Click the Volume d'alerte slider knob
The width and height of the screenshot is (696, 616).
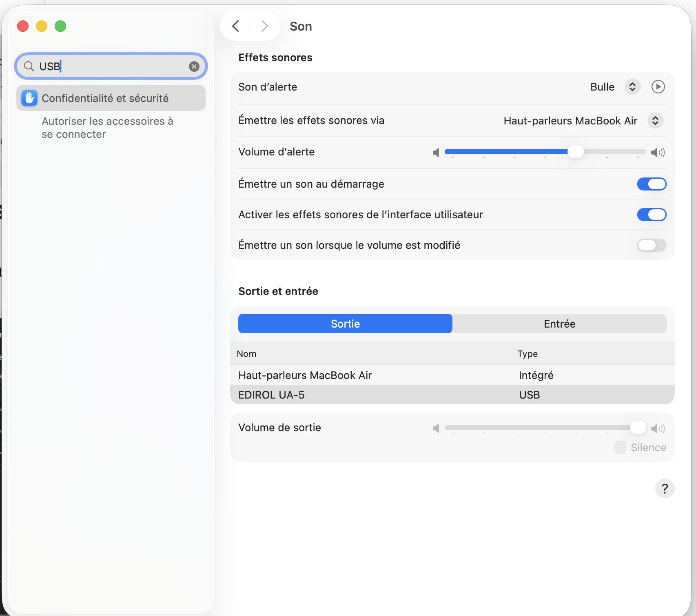click(x=575, y=152)
